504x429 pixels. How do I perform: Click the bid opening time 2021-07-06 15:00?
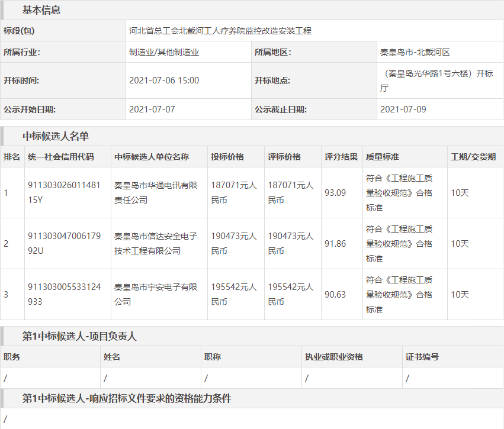(164, 80)
